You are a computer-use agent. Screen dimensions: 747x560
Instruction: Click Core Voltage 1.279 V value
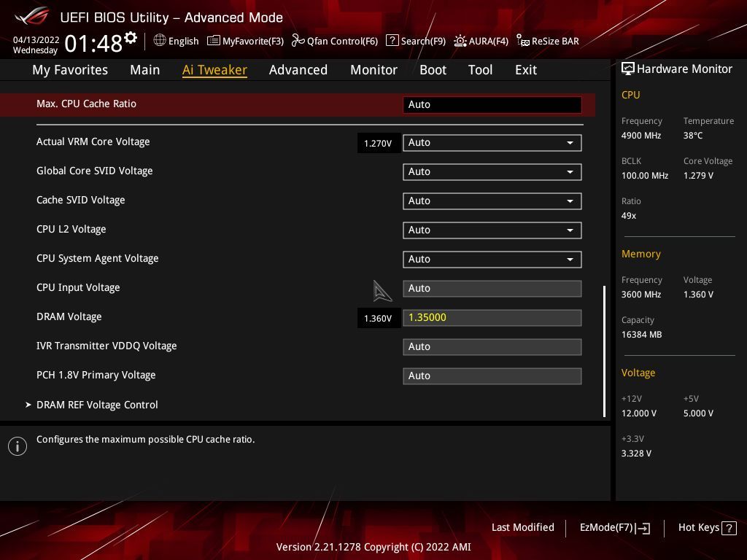[x=698, y=176]
